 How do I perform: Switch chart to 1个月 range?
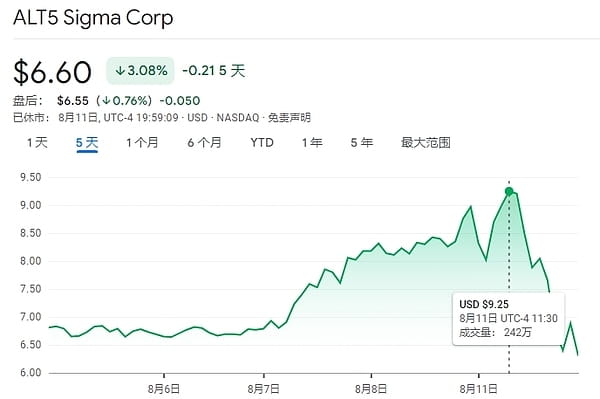[x=142, y=143]
